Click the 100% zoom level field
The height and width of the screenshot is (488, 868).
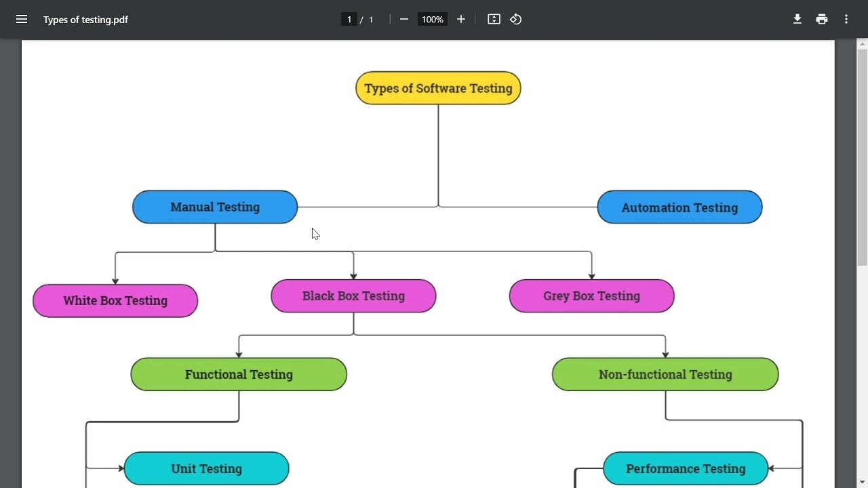click(x=433, y=19)
